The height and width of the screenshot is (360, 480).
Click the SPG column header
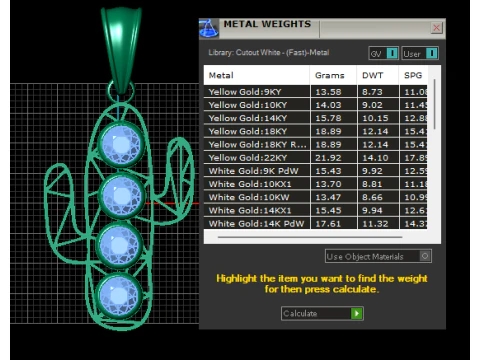413,75
